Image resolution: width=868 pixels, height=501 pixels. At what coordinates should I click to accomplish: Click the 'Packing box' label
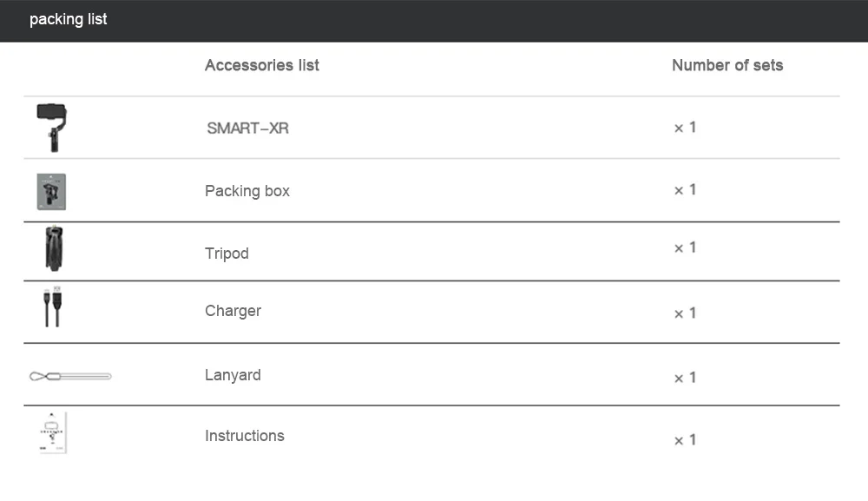(247, 191)
